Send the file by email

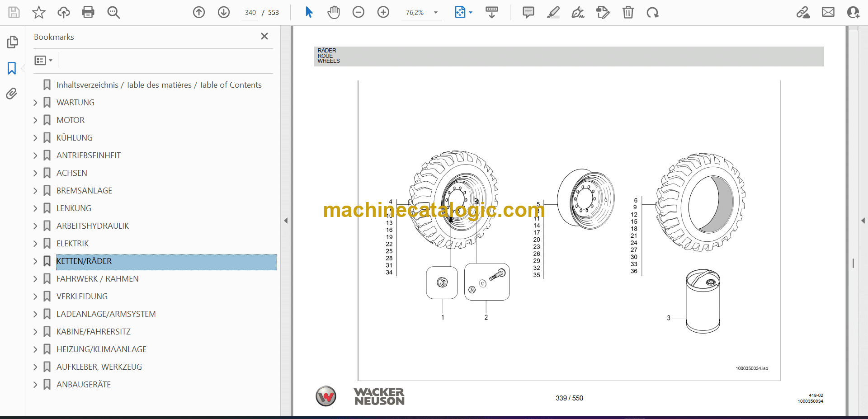828,12
